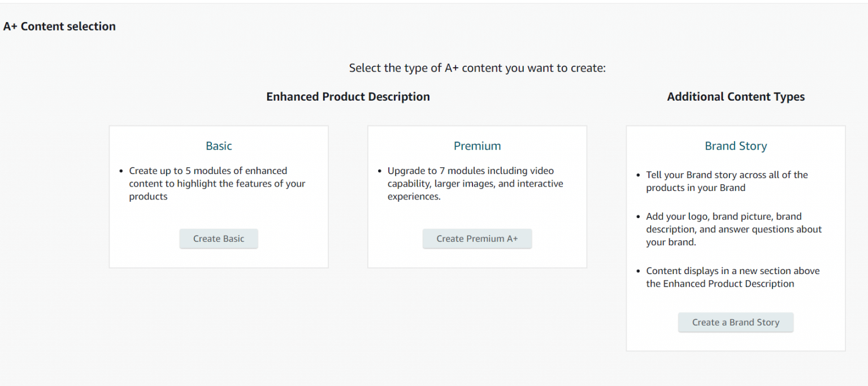Click the Create Basic button
Viewport: 868px width, 386px height.
219,238
